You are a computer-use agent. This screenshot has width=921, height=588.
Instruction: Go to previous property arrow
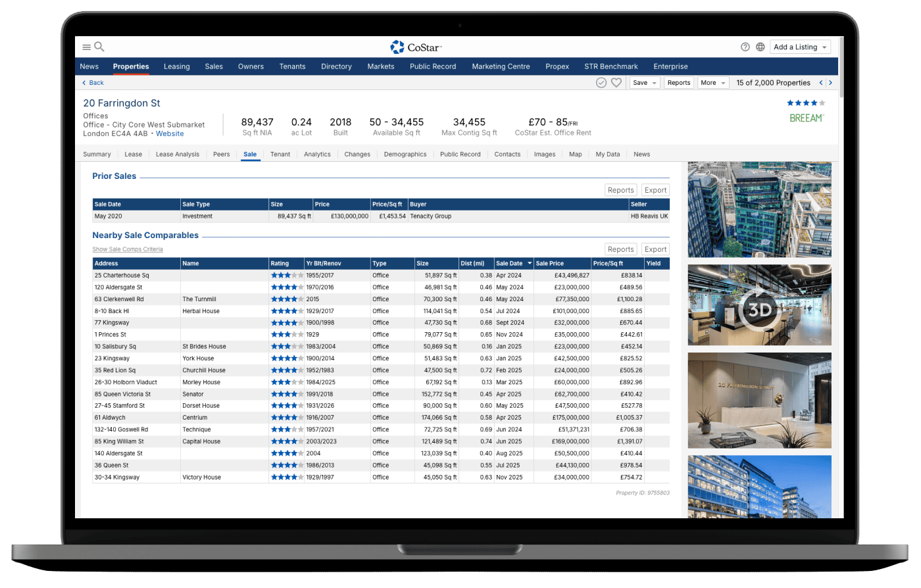tap(820, 83)
